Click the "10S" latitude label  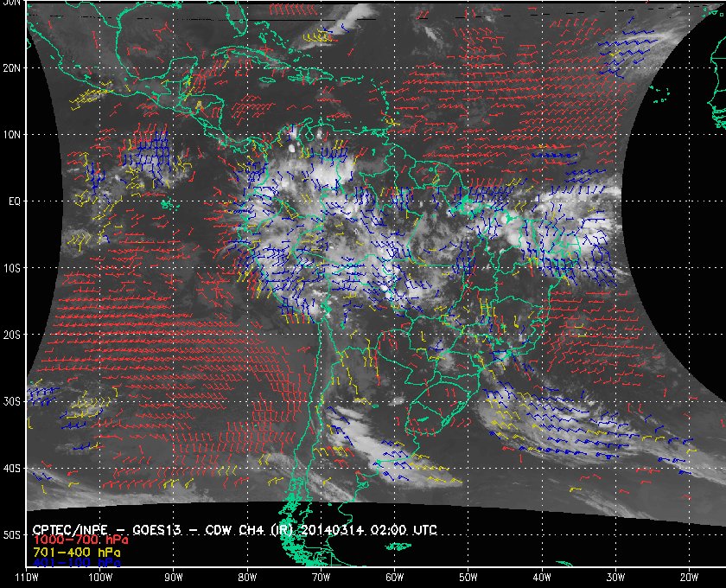click(x=12, y=268)
